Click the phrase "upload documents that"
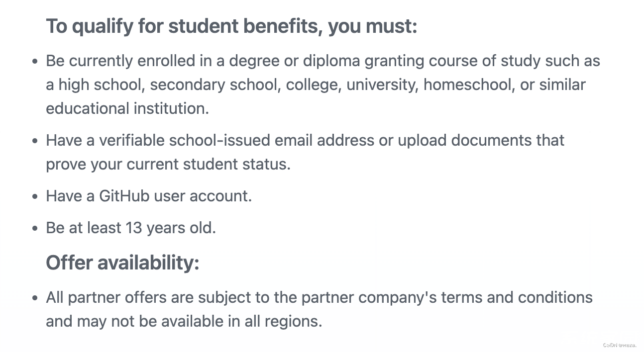 point(481,140)
